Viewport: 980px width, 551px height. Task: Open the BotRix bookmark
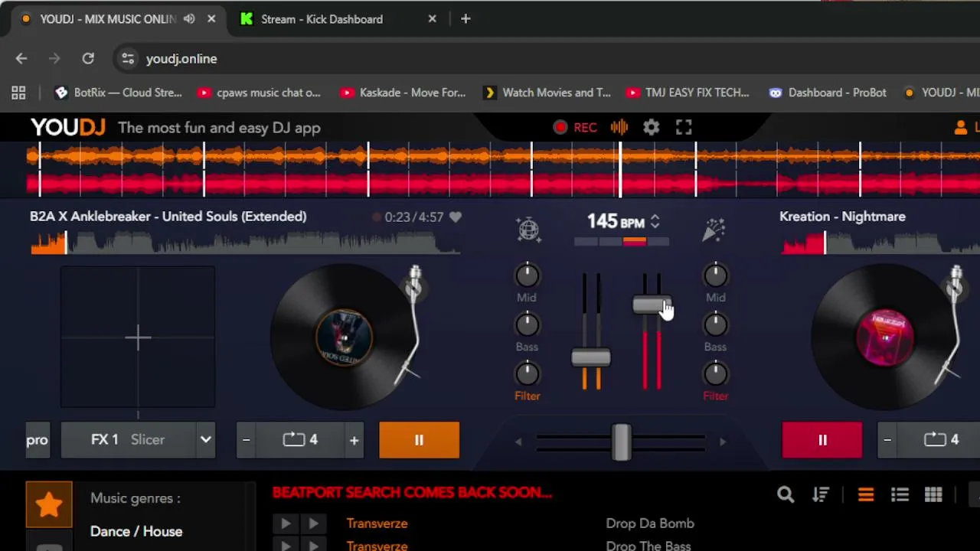118,93
